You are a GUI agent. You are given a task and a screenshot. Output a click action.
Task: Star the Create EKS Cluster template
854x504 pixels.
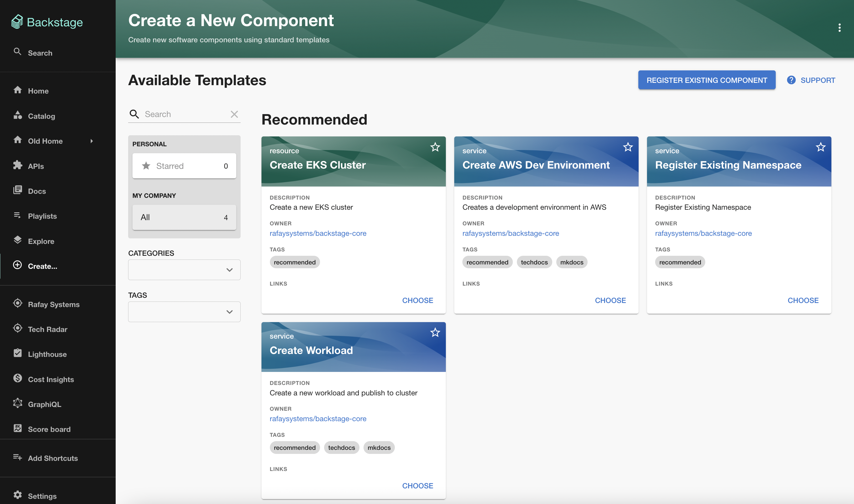click(435, 147)
